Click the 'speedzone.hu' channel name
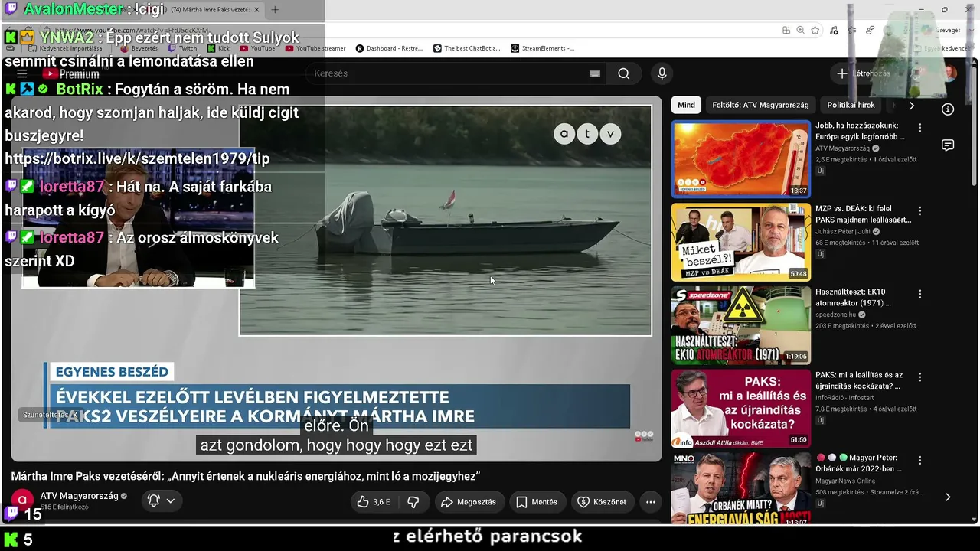This screenshot has width=980, height=551. [836, 315]
